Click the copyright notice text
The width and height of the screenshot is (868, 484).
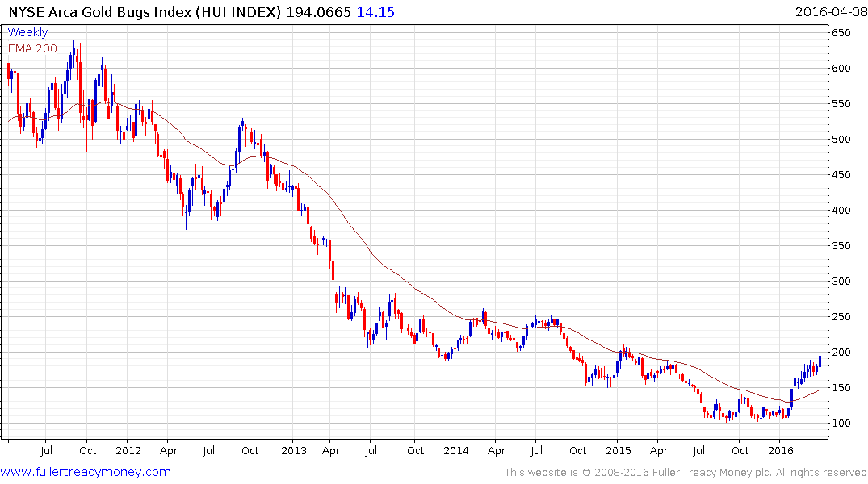pyautogui.click(x=686, y=473)
